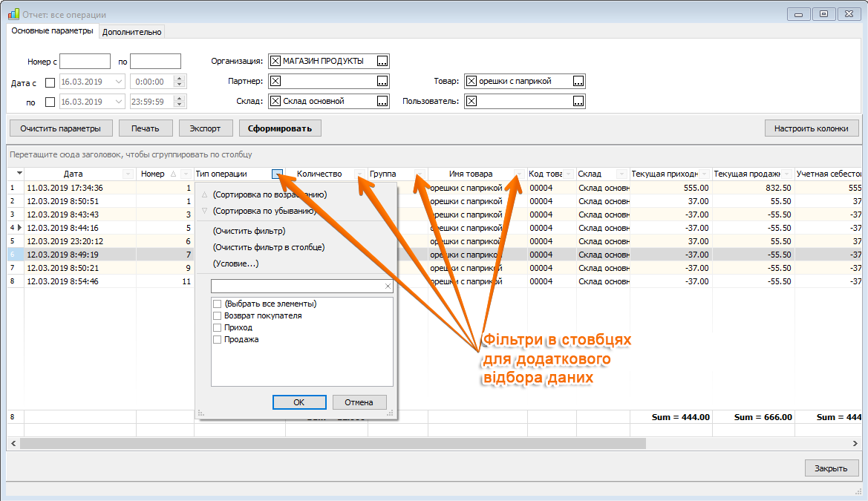This screenshot has height=501, width=868.
Task: Click the Очистить параметры button
Action: click(x=61, y=128)
